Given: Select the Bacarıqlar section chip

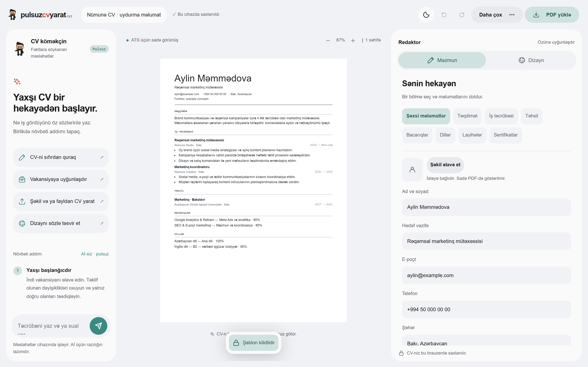Looking at the screenshot, I should [417, 135].
